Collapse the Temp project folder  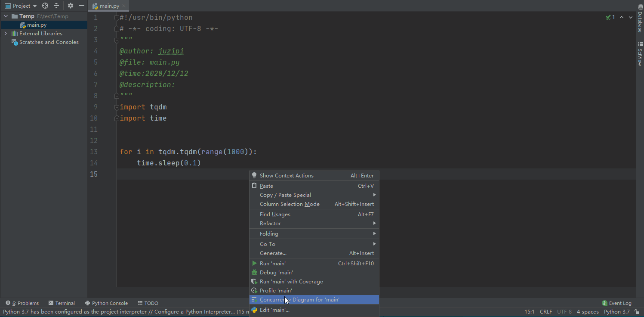[x=6, y=16]
